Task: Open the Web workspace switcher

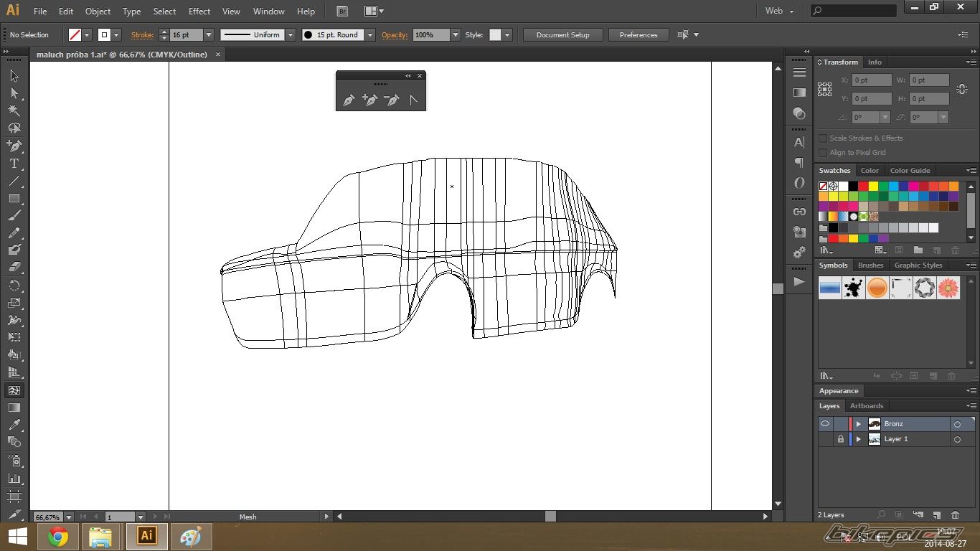Action: [780, 11]
